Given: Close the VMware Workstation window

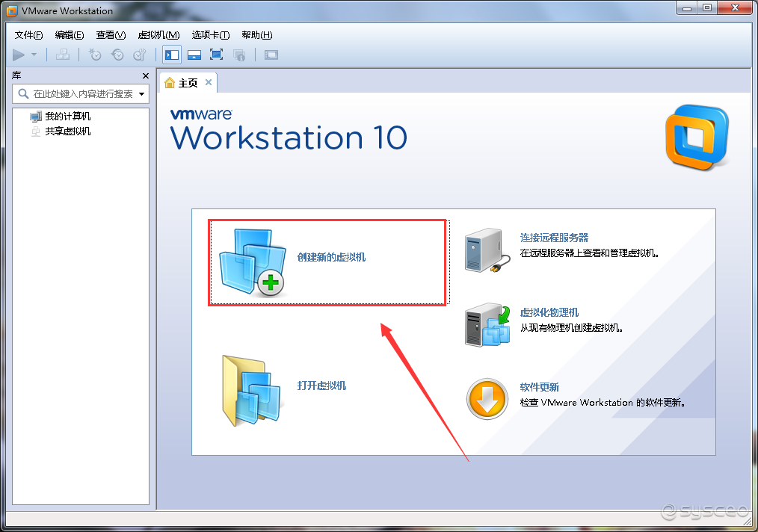Looking at the screenshot, I should pos(736,7).
